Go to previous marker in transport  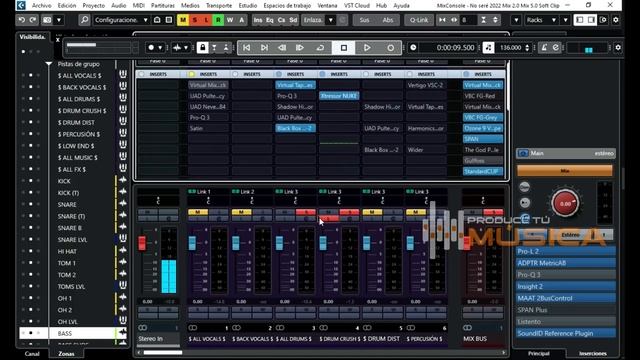pyautogui.click(x=247, y=48)
